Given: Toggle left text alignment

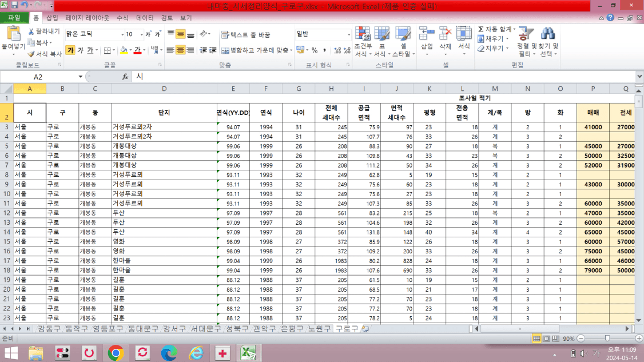Looking at the screenshot, I should (170, 50).
